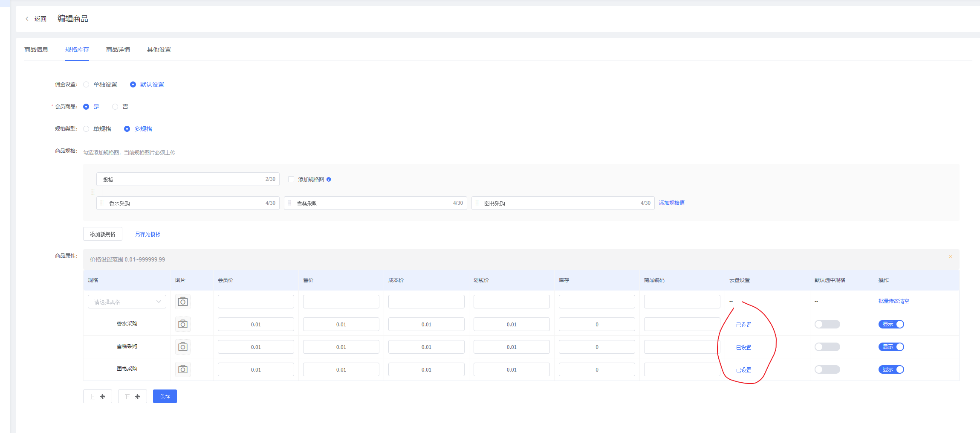
Task: Check the 添加规格图 checkbox
Action: point(291,179)
